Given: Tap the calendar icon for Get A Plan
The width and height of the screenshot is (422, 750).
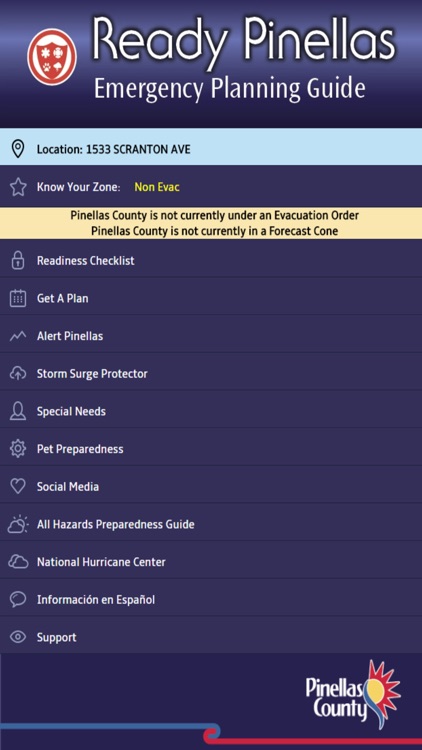Looking at the screenshot, I should pos(18,298).
